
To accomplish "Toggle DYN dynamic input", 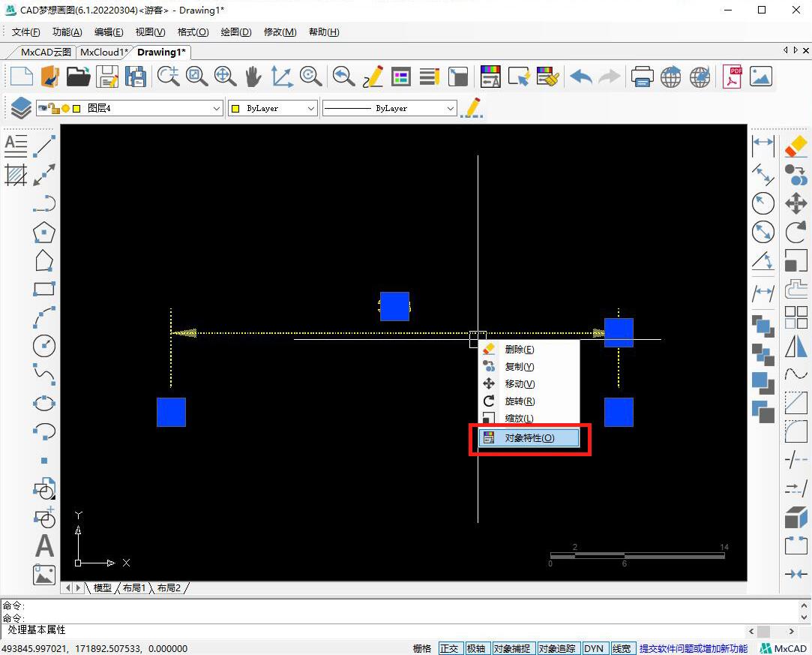I will (x=594, y=648).
